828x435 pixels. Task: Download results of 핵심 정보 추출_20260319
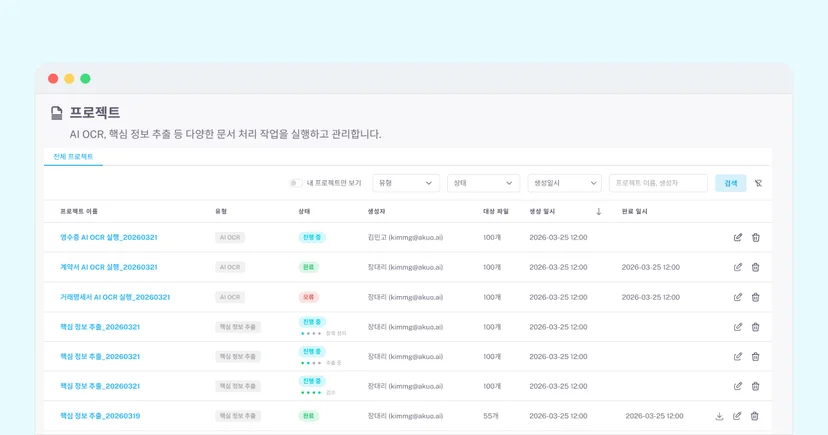click(719, 416)
